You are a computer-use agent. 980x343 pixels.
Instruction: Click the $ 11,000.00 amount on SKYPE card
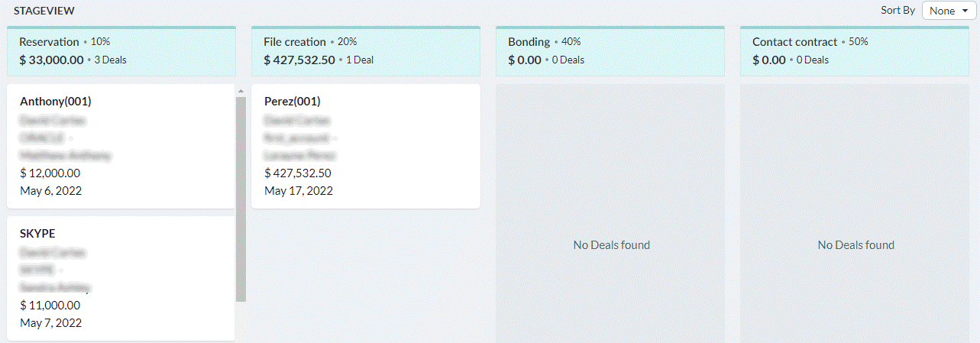[x=50, y=306]
